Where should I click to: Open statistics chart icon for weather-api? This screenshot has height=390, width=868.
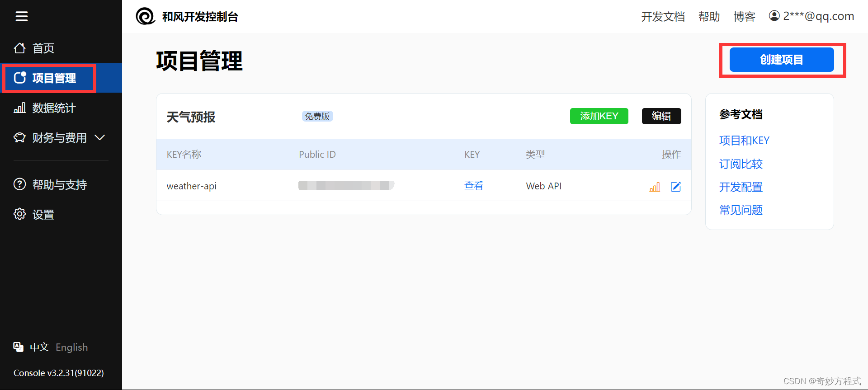[655, 187]
